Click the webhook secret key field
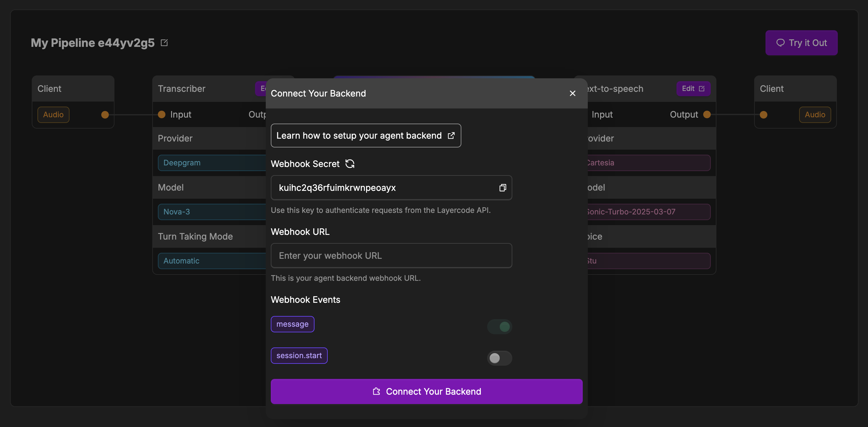Image resolution: width=868 pixels, height=427 pixels. [x=384, y=188]
